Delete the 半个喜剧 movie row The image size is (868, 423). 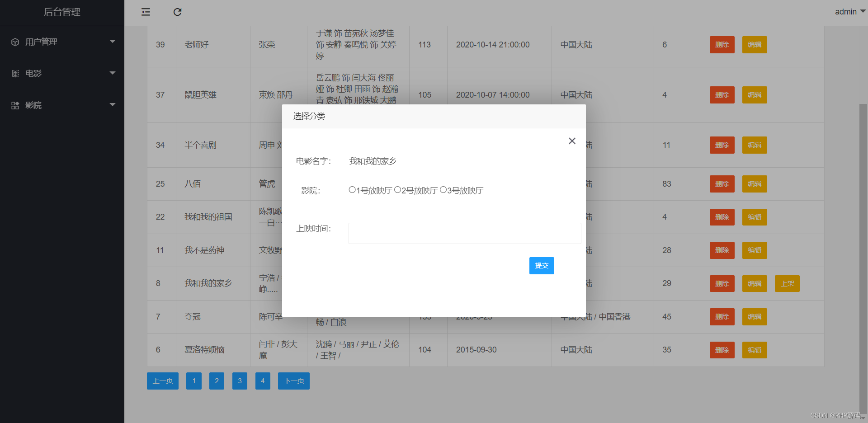[x=722, y=145]
